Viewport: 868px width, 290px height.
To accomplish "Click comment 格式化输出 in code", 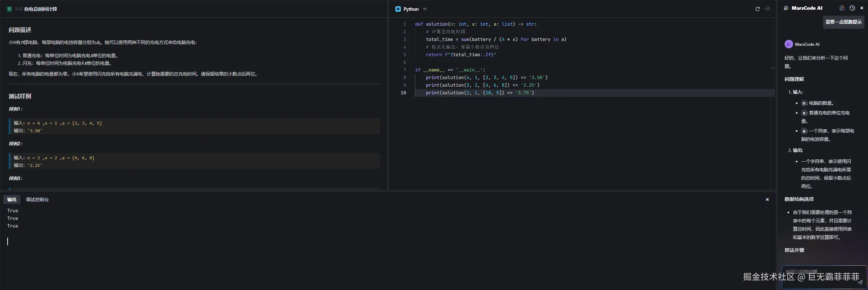I will pos(463,47).
